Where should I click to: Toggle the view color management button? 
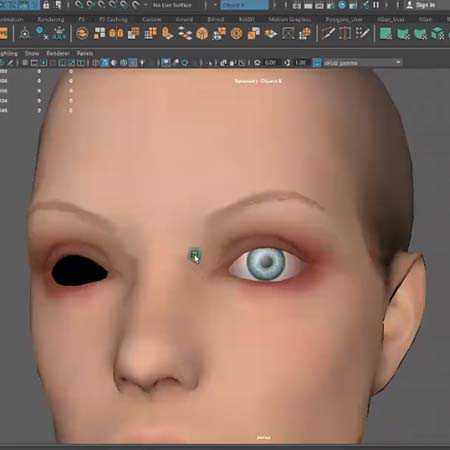click(317, 62)
